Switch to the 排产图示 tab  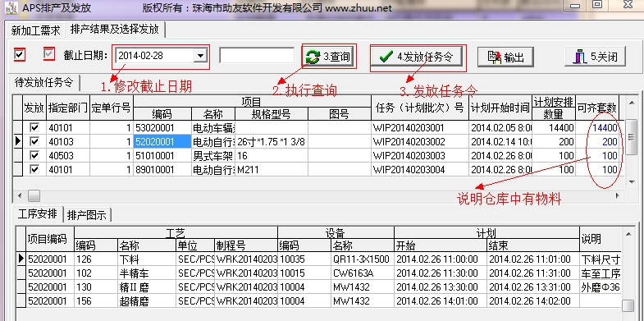(87, 214)
